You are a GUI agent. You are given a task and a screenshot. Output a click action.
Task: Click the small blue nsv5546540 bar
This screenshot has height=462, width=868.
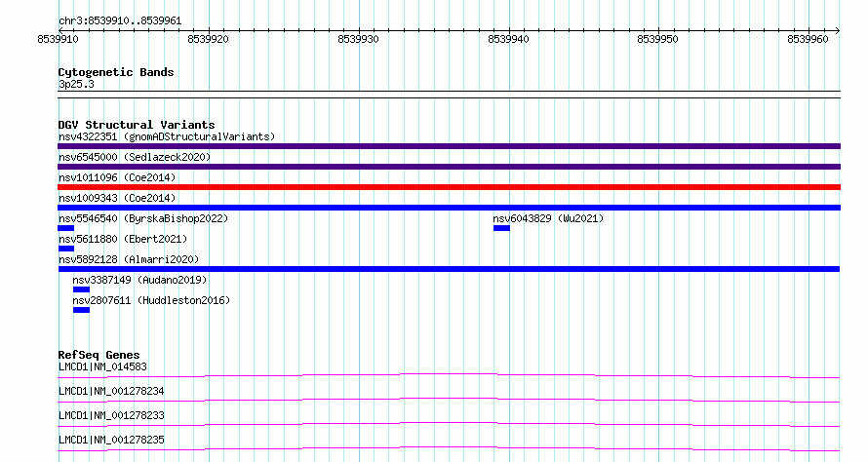(66, 228)
